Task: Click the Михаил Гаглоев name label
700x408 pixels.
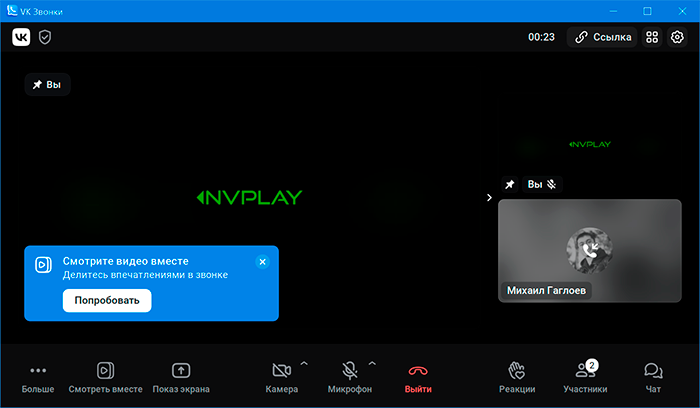Action: click(546, 291)
